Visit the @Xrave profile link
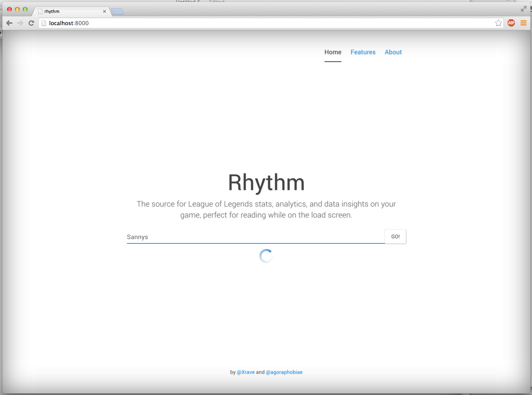 coord(246,372)
